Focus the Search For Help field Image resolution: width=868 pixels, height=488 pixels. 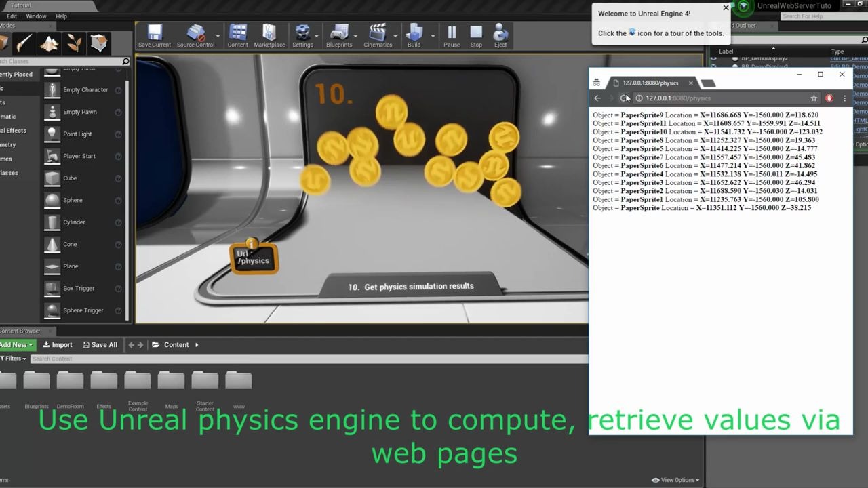(x=824, y=16)
